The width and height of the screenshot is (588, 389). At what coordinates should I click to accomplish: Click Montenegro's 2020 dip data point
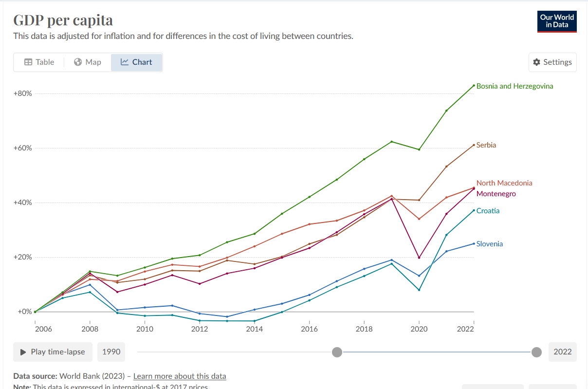tap(419, 258)
